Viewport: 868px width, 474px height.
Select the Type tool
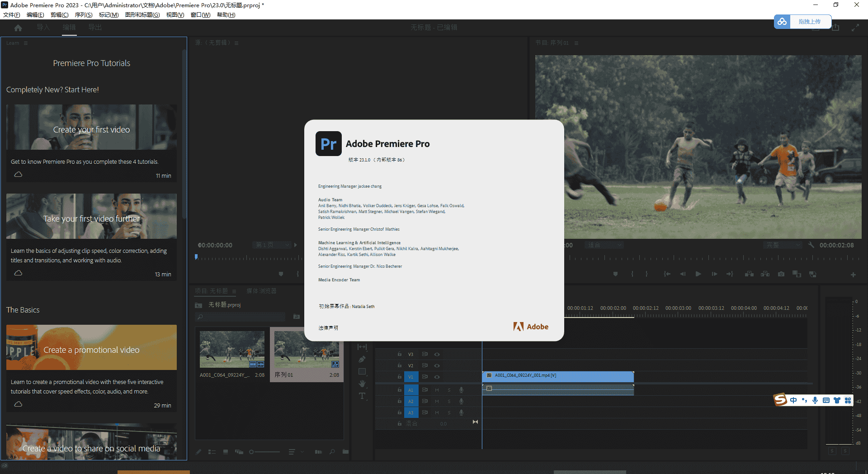tap(362, 396)
